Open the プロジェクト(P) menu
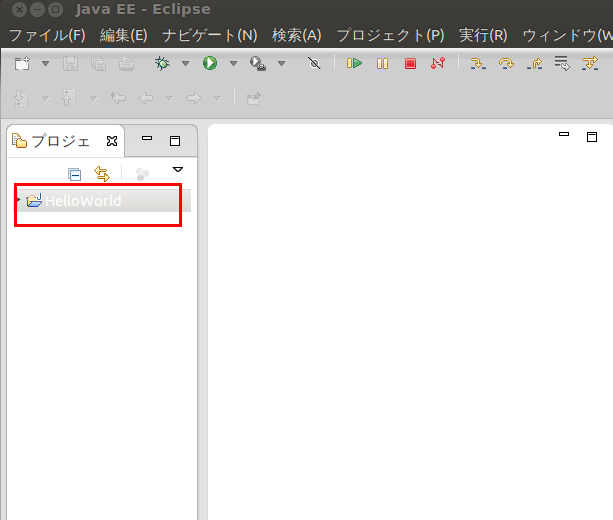Viewport: 613px width, 520px height. (x=390, y=36)
